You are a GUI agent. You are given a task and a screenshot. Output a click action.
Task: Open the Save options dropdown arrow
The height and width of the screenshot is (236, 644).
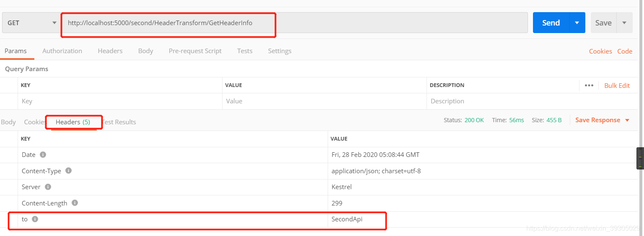pyautogui.click(x=624, y=23)
